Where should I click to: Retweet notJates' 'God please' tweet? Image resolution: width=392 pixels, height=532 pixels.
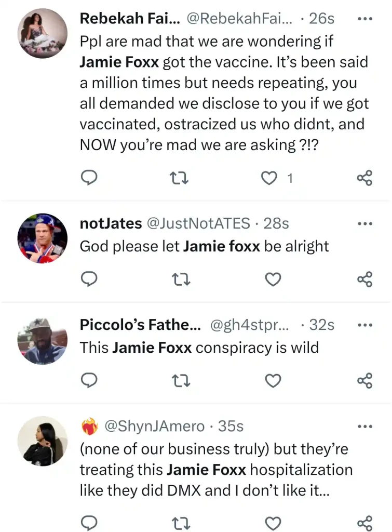click(x=181, y=280)
